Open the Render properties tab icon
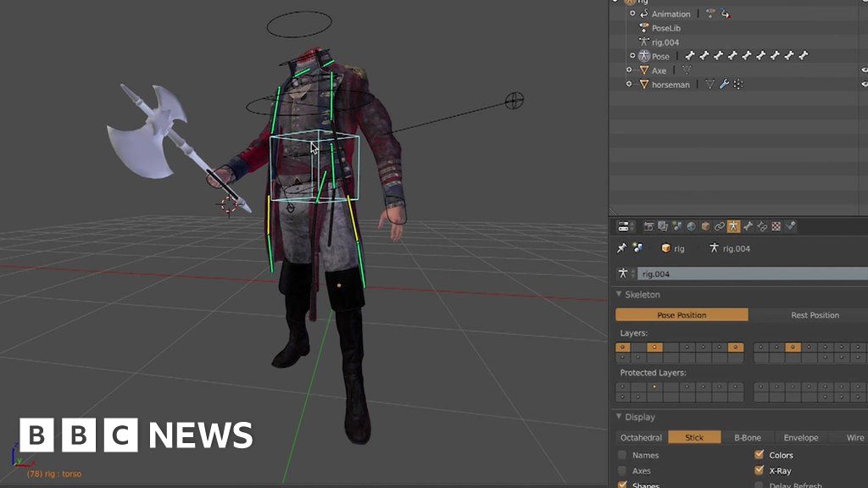Image resolution: width=868 pixels, height=488 pixels. (x=648, y=226)
